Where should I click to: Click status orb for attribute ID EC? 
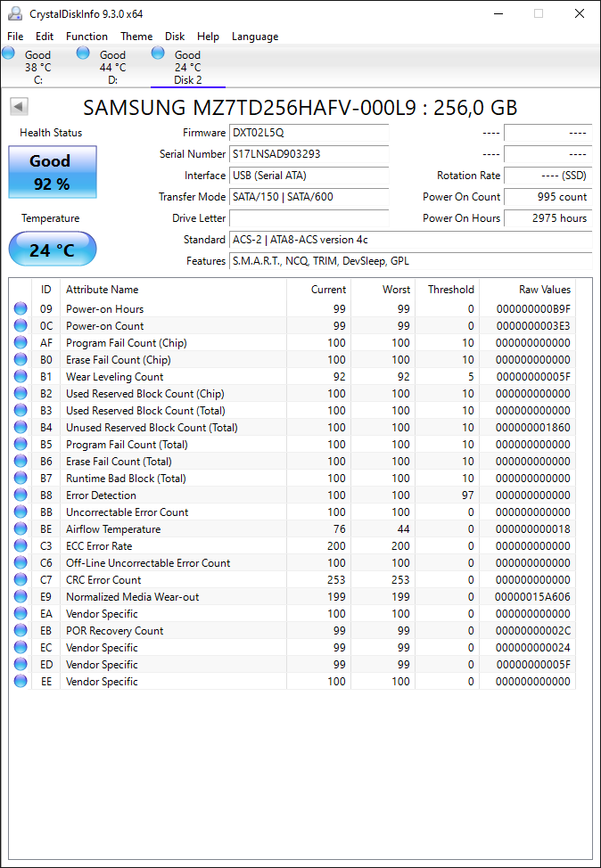pos(21,648)
